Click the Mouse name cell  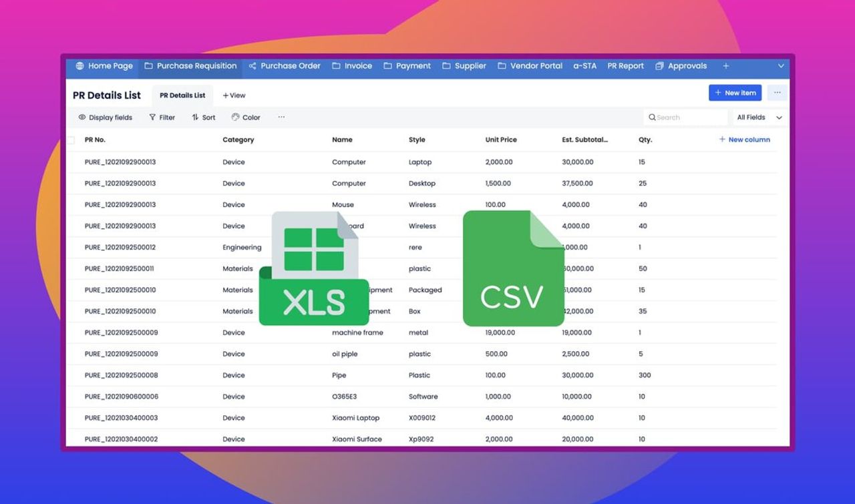click(x=343, y=205)
